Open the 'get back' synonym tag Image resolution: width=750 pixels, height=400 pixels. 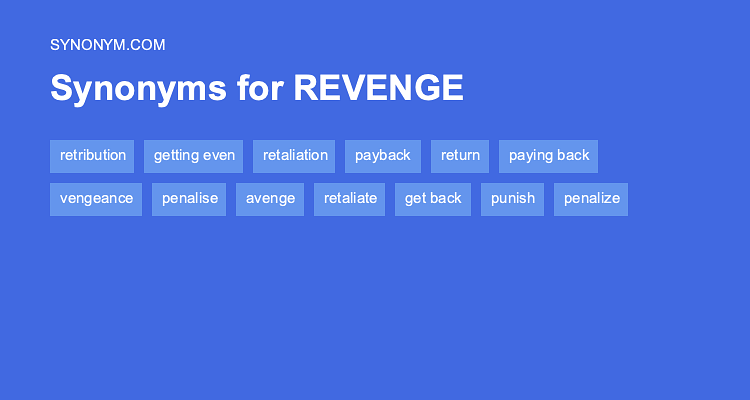(x=433, y=199)
